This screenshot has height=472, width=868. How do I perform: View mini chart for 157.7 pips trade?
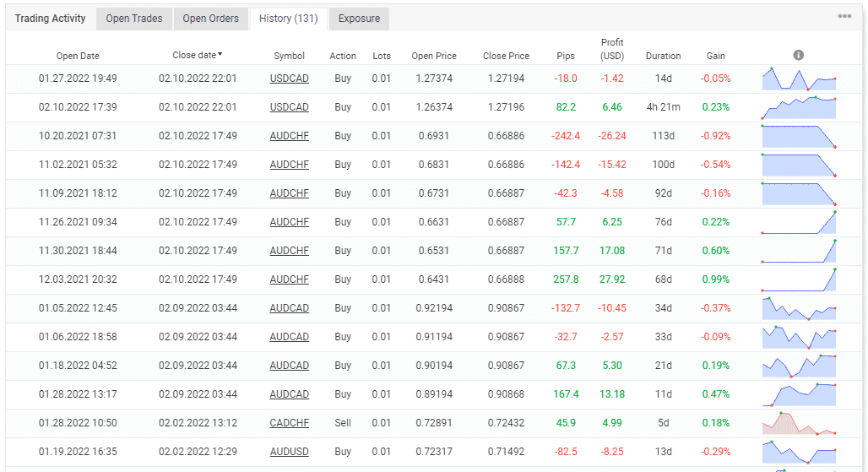tap(799, 252)
